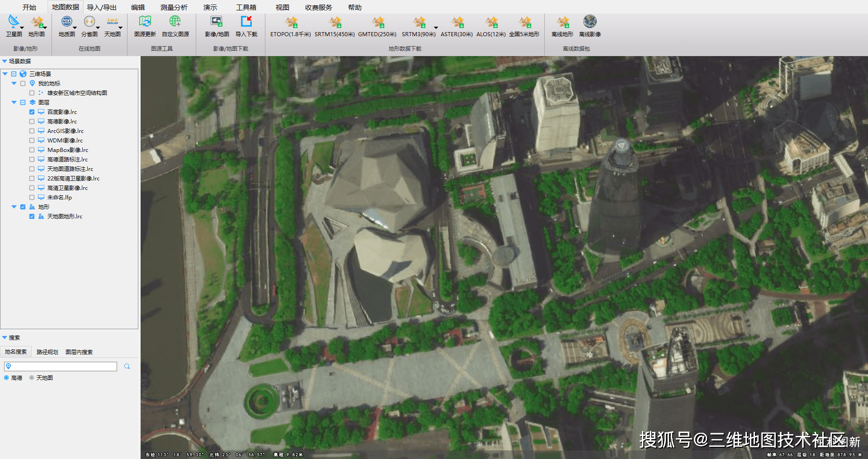Collapse the 地形 tree node
The image size is (868, 459).
click(14, 207)
